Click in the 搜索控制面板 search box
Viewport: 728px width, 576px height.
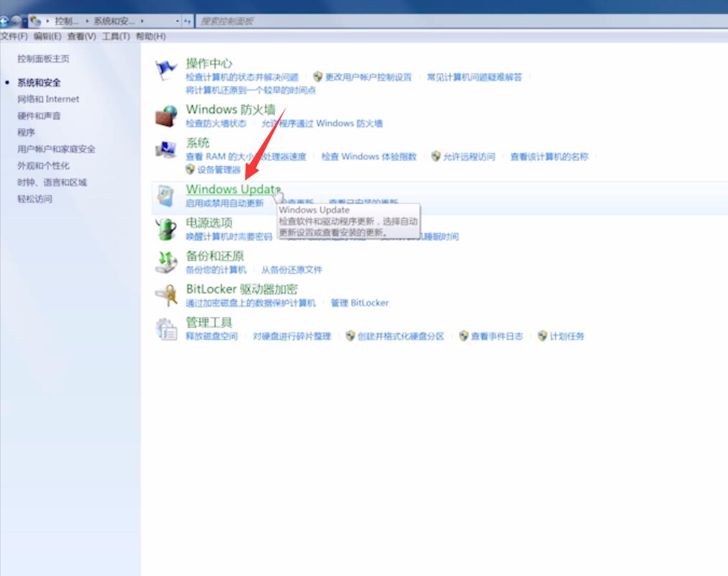point(461,21)
